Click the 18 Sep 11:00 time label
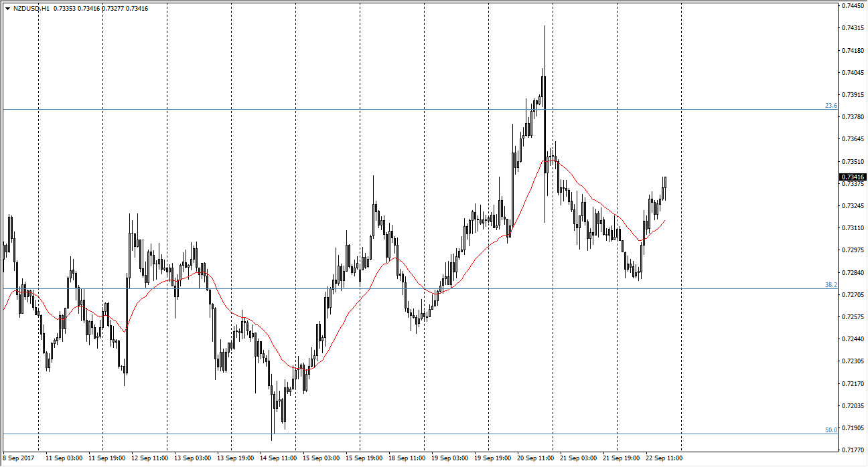Image resolution: width=868 pixels, height=467 pixels. pos(406,459)
